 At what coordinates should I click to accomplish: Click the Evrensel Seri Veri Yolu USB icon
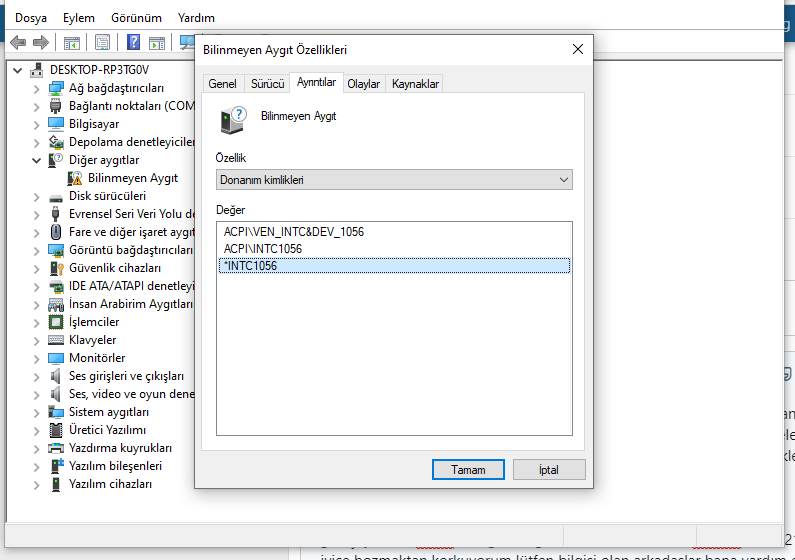coord(56,214)
